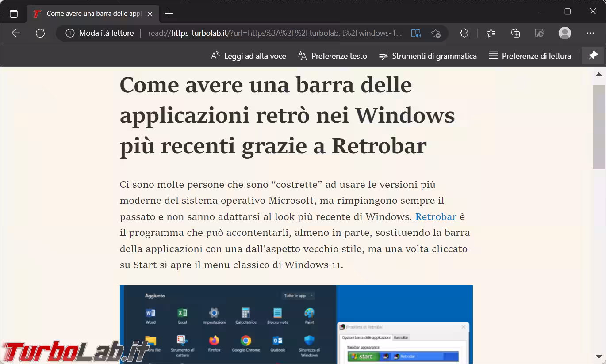Open the Extensions puzzle icon
Image resolution: width=606 pixels, height=364 pixels.
coord(464,33)
